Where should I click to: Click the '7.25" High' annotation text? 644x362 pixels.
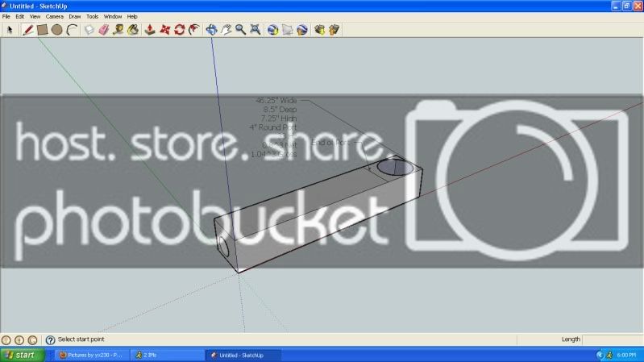pyautogui.click(x=279, y=119)
